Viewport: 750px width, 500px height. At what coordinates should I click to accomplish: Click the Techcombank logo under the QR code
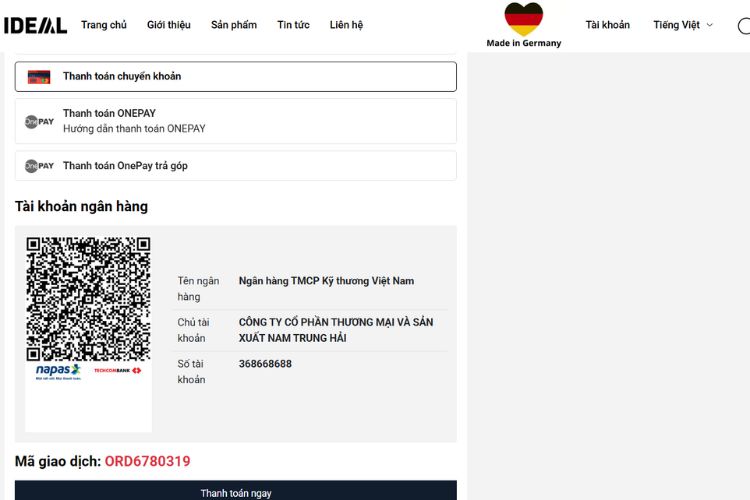click(x=117, y=370)
